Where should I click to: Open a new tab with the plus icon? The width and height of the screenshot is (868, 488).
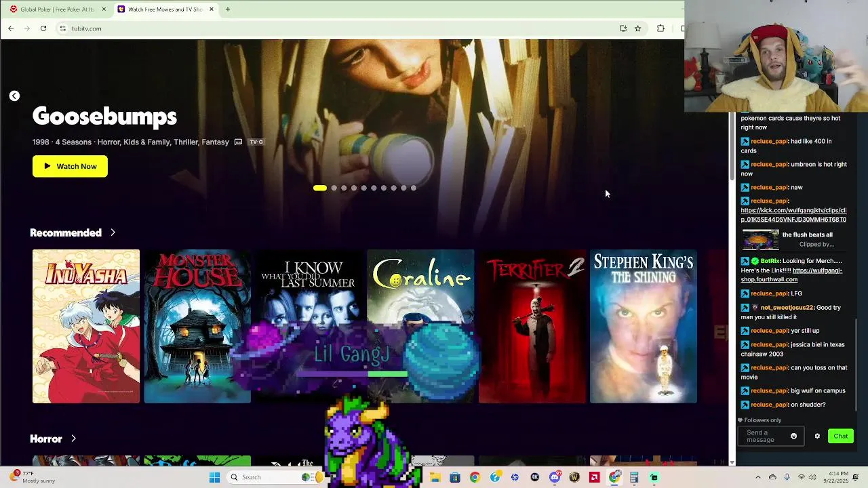point(228,9)
